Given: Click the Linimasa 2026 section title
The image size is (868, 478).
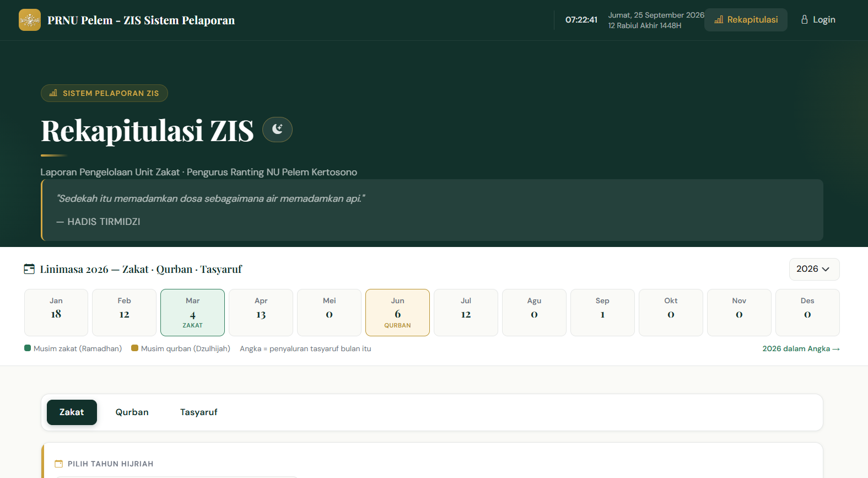Looking at the screenshot, I should coord(141,270).
